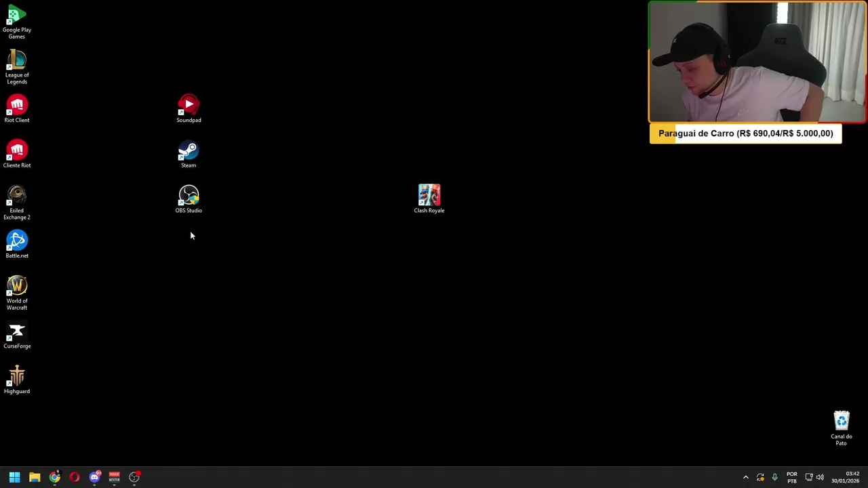Select the Riot Client desktop icon
Image resolution: width=868 pixels, height=488 pixels.
[17, 109]
